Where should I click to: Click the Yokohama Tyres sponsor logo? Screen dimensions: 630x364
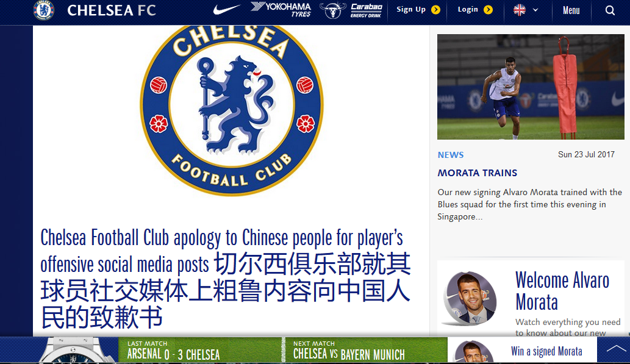(281, 9)
